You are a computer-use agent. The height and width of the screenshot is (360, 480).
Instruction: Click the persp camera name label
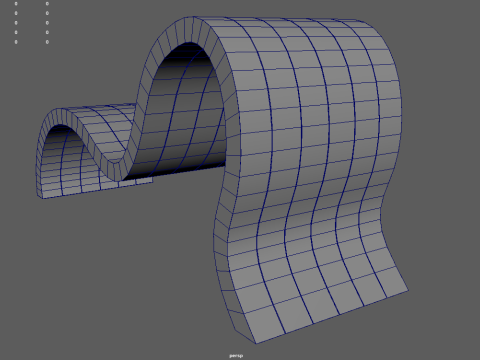point(236,356)
